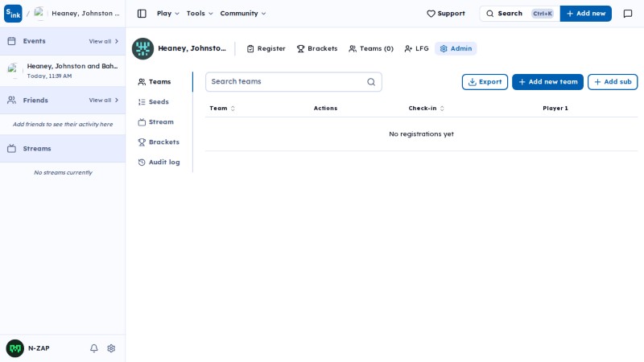Click the Streams TV icon
Image resolution: width=644 pixels, height=362 pixels.
(x=12, y=149)
